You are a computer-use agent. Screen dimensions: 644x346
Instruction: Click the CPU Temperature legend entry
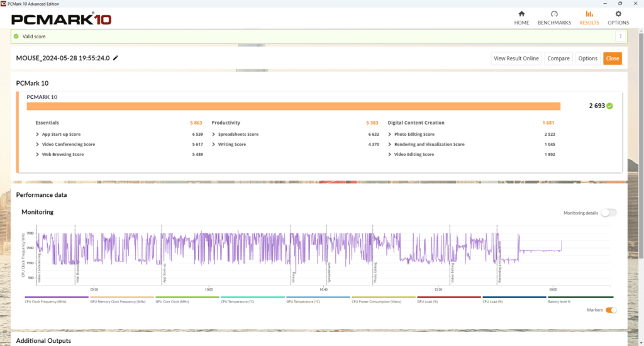(238, 302)
